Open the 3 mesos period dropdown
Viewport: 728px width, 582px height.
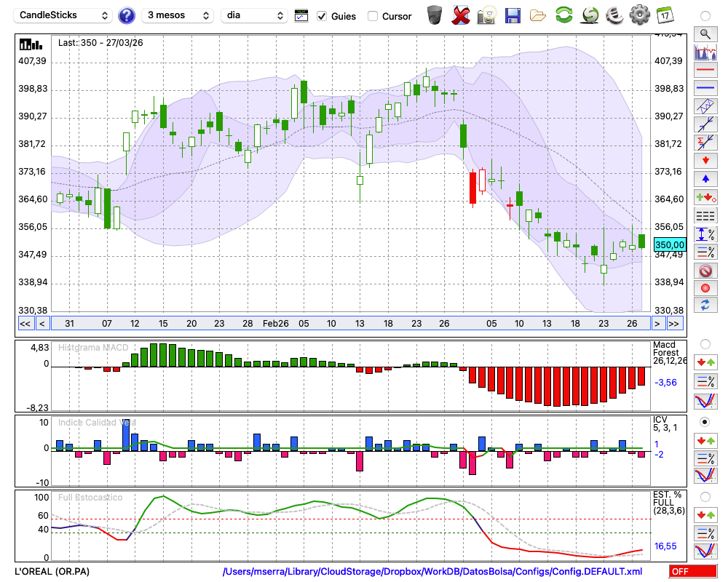(x=178, y=15)
